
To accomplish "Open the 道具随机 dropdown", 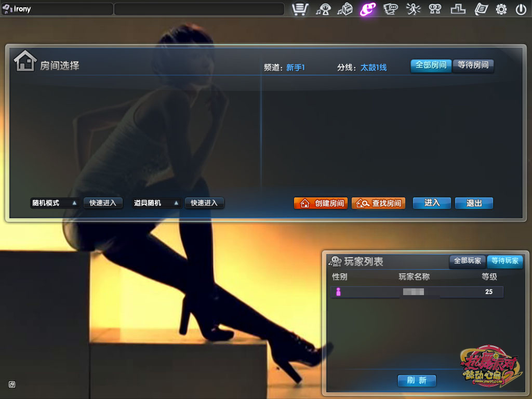I will pyautogui.click(x=157, y=203).
